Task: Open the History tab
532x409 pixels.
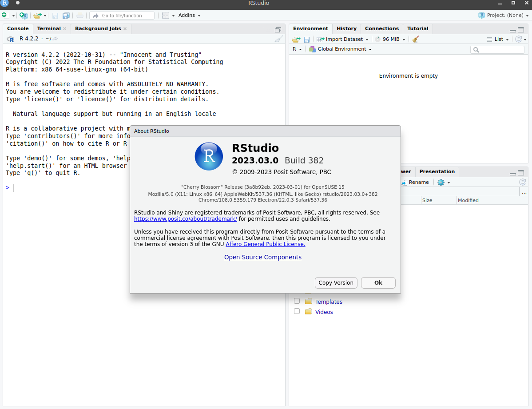Action: (346, 28)
